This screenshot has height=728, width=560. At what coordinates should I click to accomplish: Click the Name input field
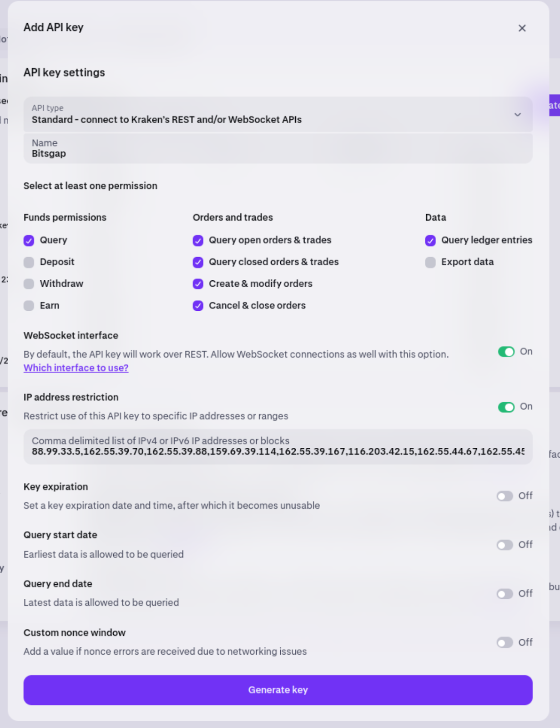pos(277,149)
